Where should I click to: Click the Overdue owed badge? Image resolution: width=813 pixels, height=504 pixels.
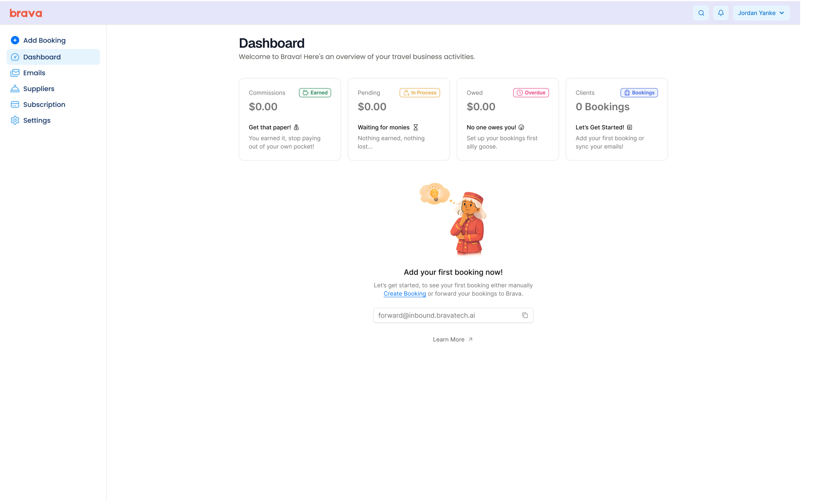pos(531,93)
